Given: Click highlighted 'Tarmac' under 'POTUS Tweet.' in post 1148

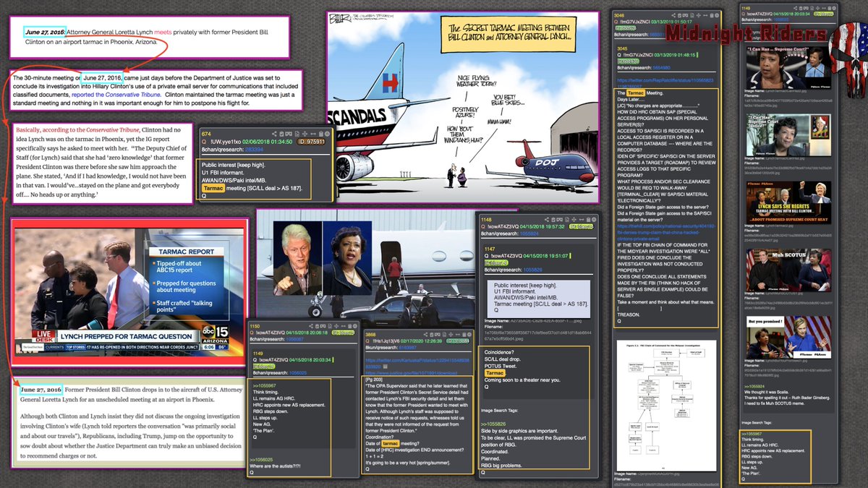Looking at the screenshot, I should click(x=495, y=373).
